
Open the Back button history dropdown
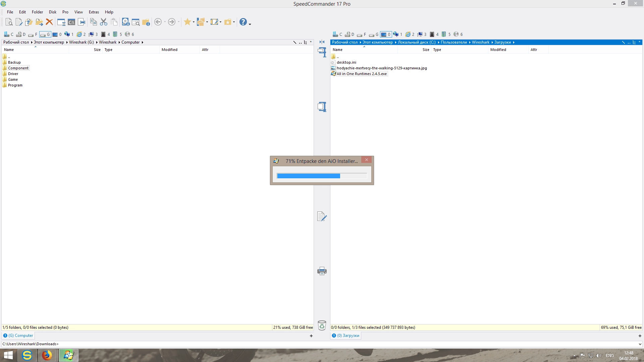(x=165, y=22)
